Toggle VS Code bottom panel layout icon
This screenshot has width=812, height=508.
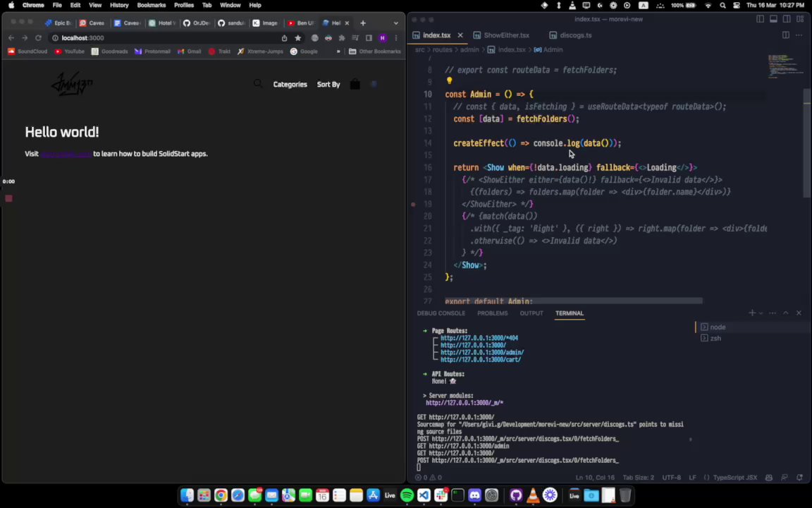[773, 19]
